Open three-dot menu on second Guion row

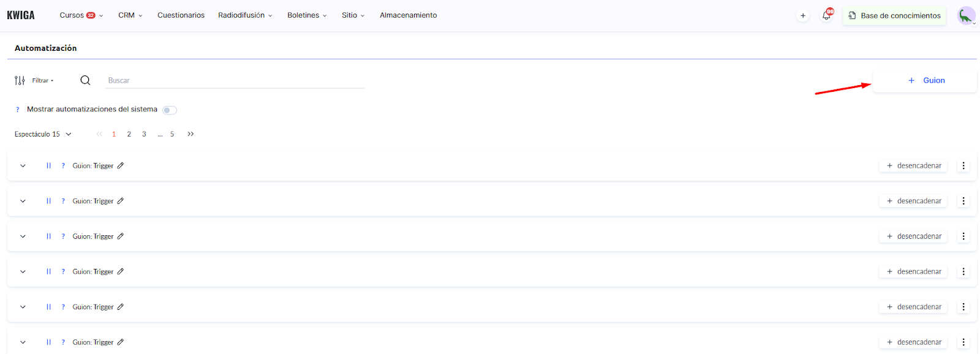(963, 201)
